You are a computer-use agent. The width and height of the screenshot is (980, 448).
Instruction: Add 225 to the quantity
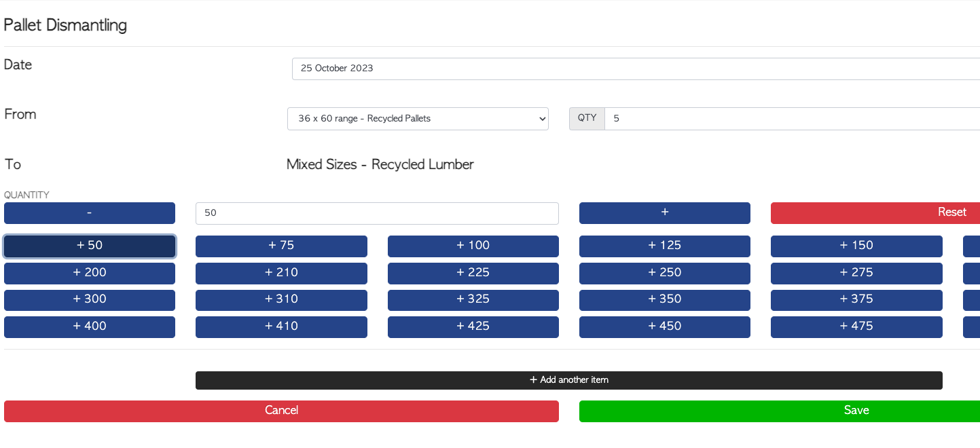click(473, 274)
